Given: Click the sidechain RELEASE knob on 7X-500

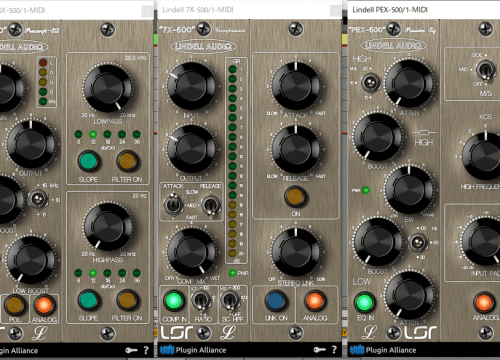Looking at the screenshot, I should point(296,149).
